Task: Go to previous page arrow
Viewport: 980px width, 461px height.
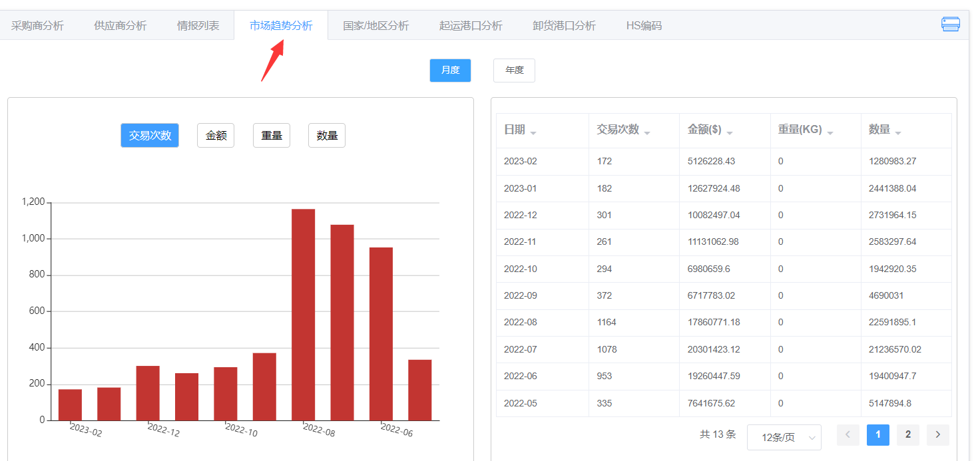Action: [x=848, y=435]
